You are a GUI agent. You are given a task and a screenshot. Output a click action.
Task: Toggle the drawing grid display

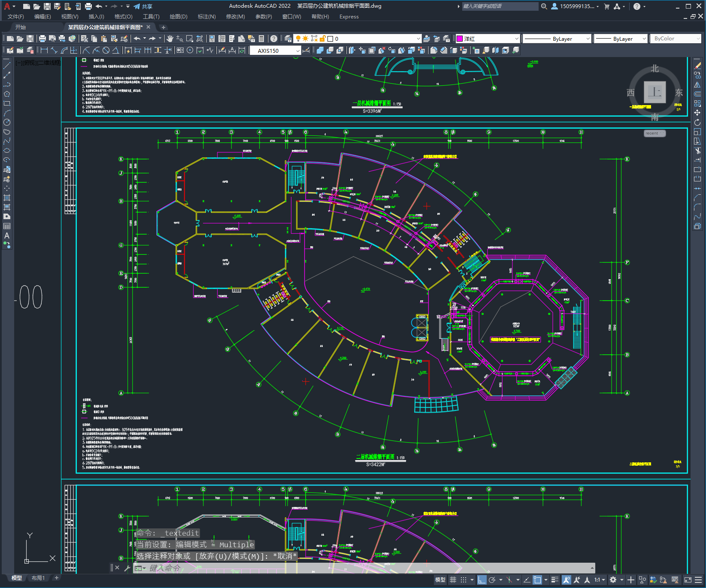[x=453, y=580]
